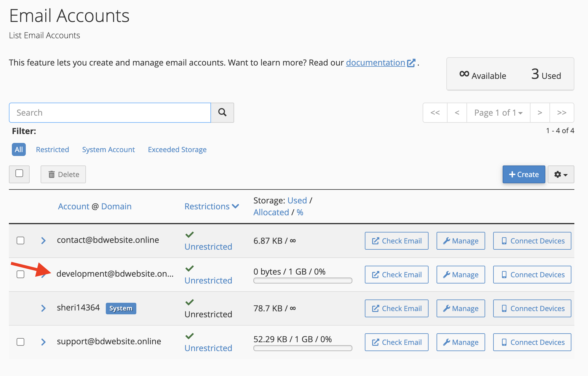This screenshot has width=588, height=376.
Task: Click the gear settings dropdown icon
Action: [x=561, y=174]
